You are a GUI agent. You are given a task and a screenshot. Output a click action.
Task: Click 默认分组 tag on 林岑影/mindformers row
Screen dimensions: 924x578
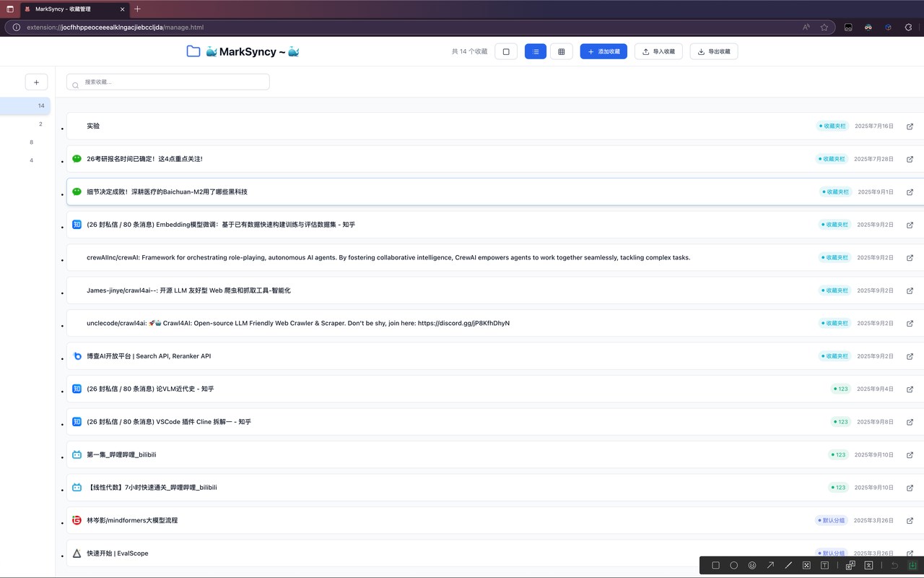coord(831,521)
